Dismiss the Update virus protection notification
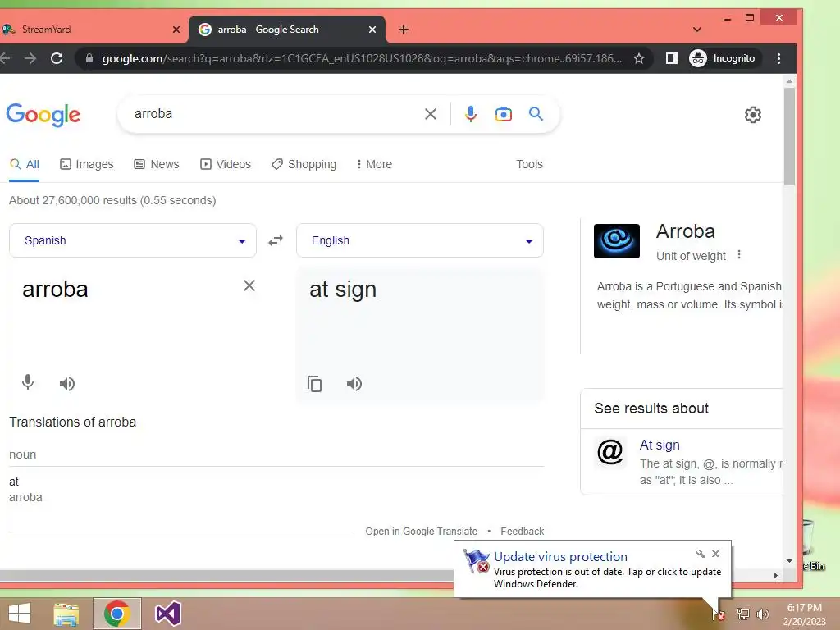840x630 pixels. pyautogui.click(x=715, y=554)
